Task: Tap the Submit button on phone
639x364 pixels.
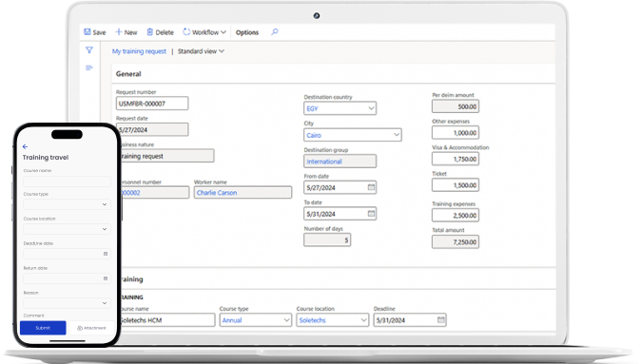Action: click(x=43, y=328)
